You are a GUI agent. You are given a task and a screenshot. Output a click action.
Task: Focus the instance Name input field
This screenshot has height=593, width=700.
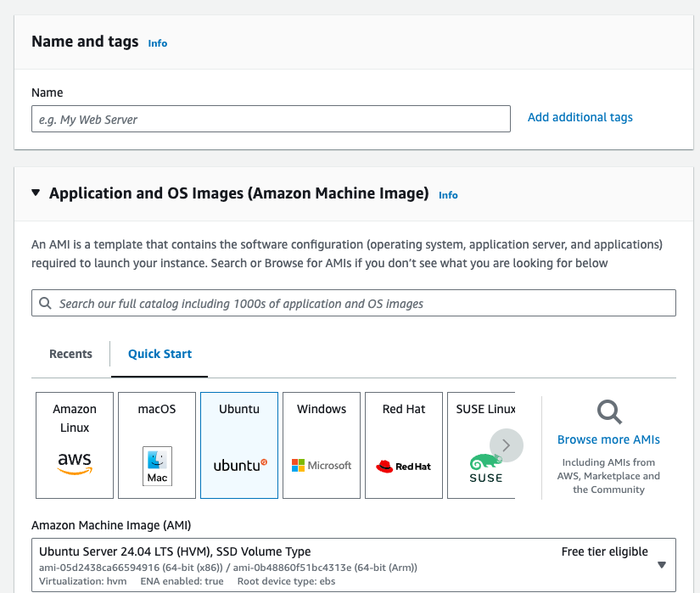coord(271,119)
